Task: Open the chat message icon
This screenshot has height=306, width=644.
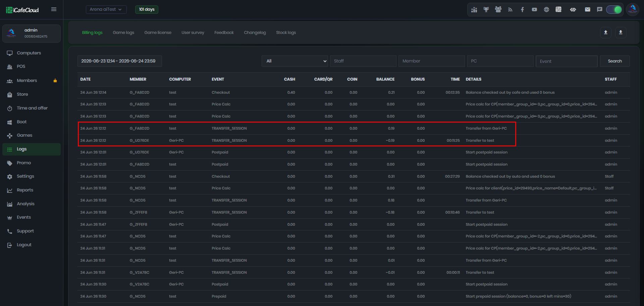Action: click(599, 10)
